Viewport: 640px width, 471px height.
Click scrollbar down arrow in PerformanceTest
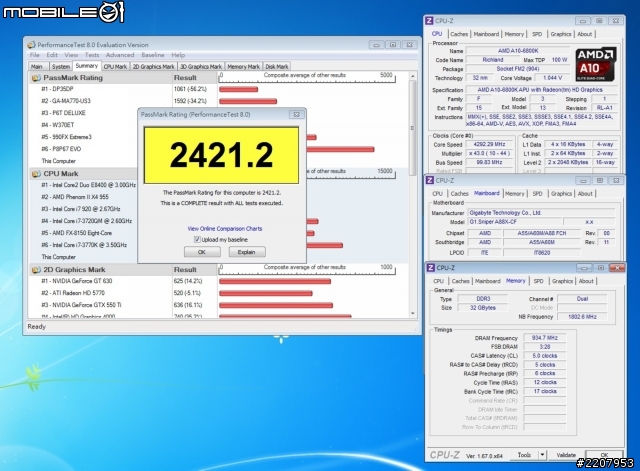click(413, 313)
